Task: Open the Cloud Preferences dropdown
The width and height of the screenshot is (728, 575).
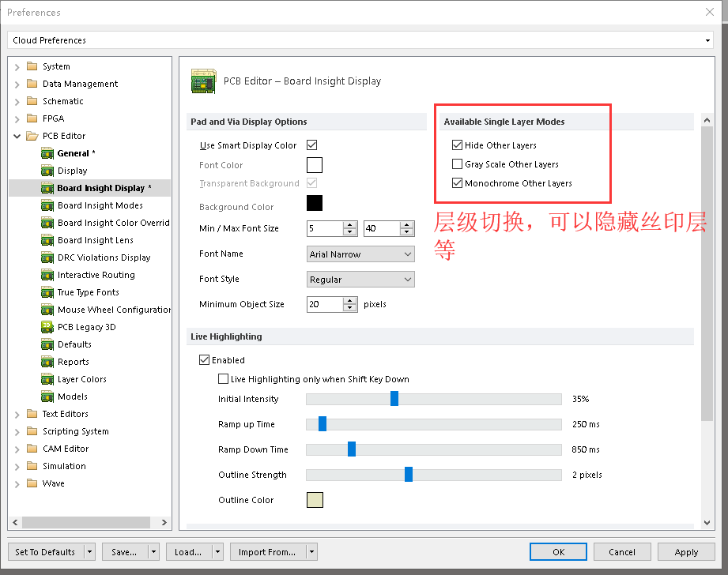Action: (707, 40)
